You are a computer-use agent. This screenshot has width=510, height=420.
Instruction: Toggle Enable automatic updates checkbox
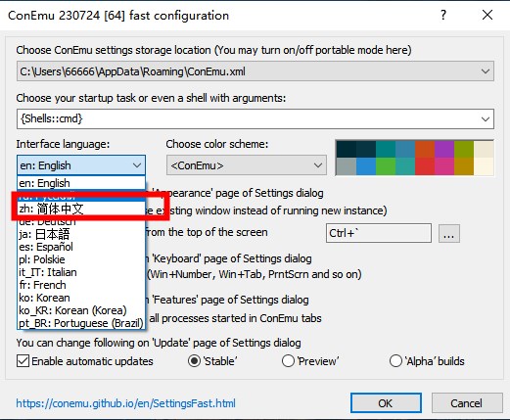click(x=23, y=361)
